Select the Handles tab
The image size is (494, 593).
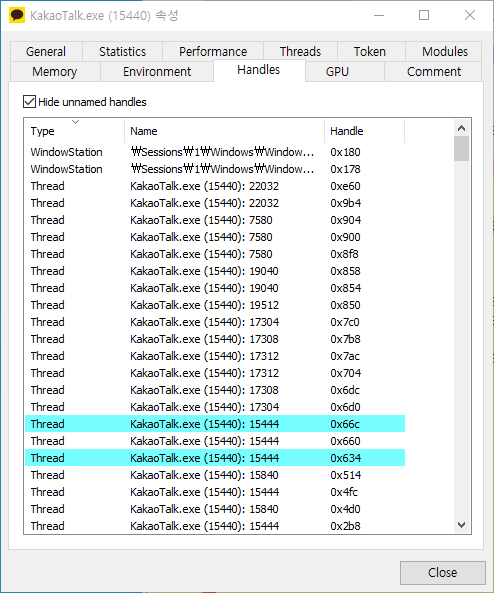point(259,70)
